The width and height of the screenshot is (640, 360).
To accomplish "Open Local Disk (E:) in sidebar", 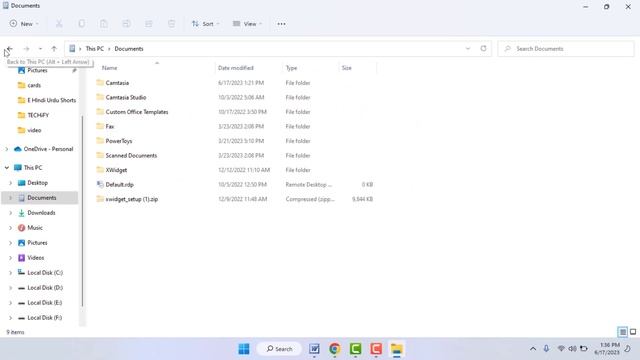I will pyautogui.click(x=44, y=303).
